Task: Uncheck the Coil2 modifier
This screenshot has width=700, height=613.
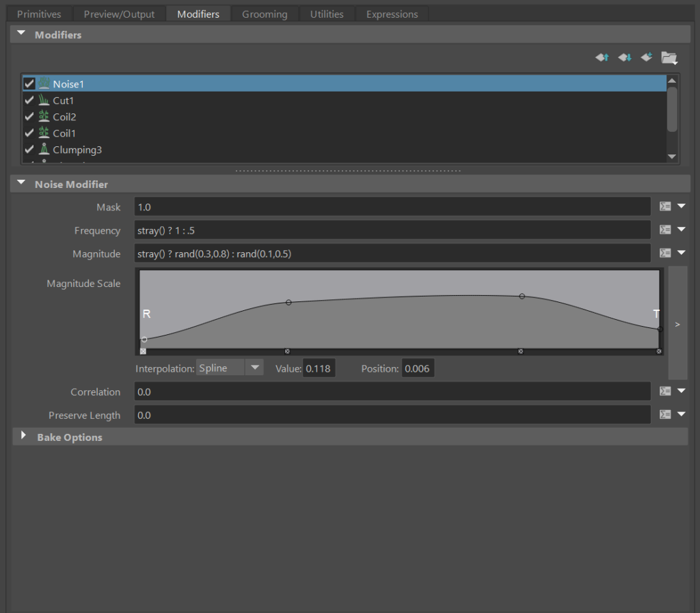Action: click(29, 117)
